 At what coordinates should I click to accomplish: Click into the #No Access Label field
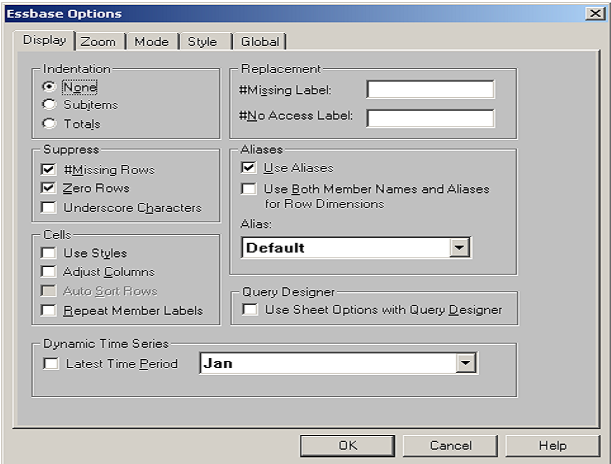[431, 118]
